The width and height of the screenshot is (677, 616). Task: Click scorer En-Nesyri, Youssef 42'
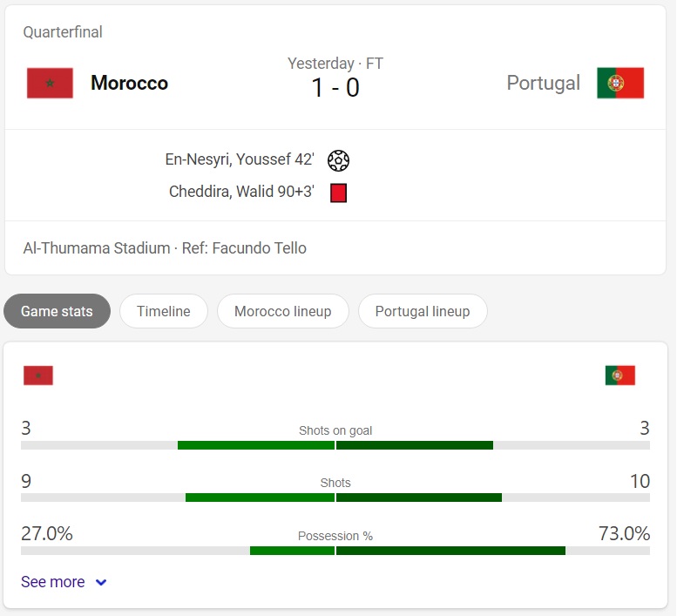[240, 159]
